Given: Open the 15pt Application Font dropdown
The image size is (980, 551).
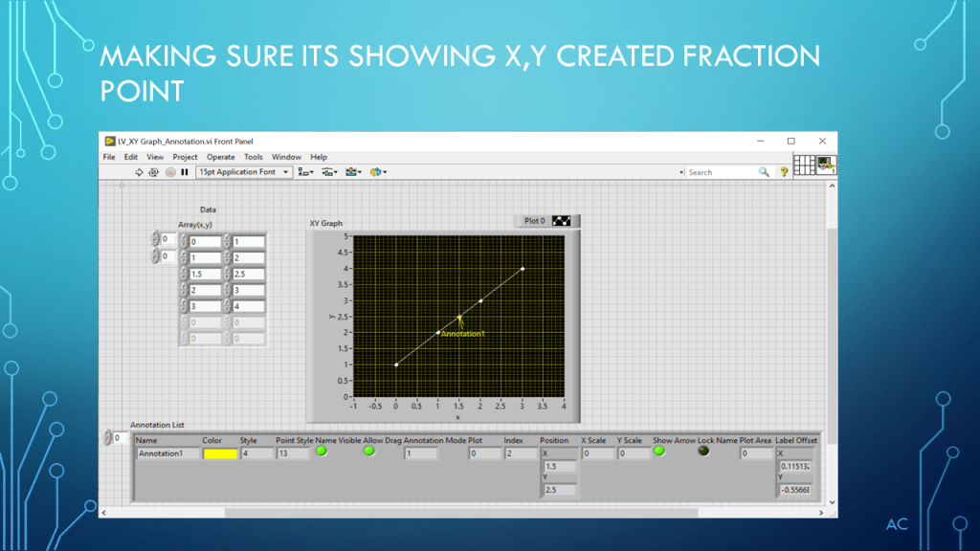Looking at the screenshot, I should (244, 172).
